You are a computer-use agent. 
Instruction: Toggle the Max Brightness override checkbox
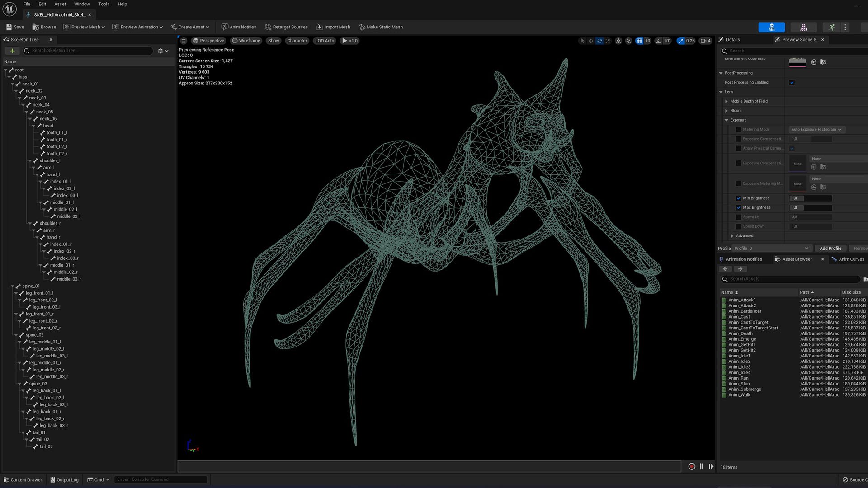(739, 208)
